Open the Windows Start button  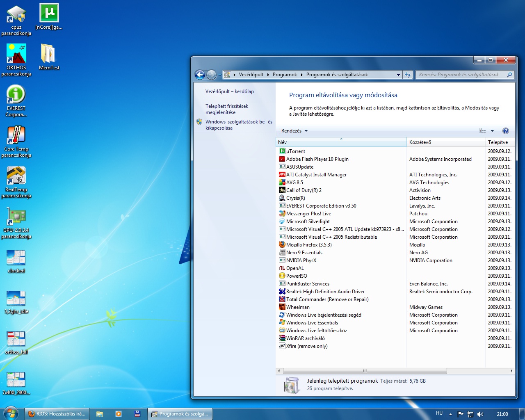click(x=10, y=413)
